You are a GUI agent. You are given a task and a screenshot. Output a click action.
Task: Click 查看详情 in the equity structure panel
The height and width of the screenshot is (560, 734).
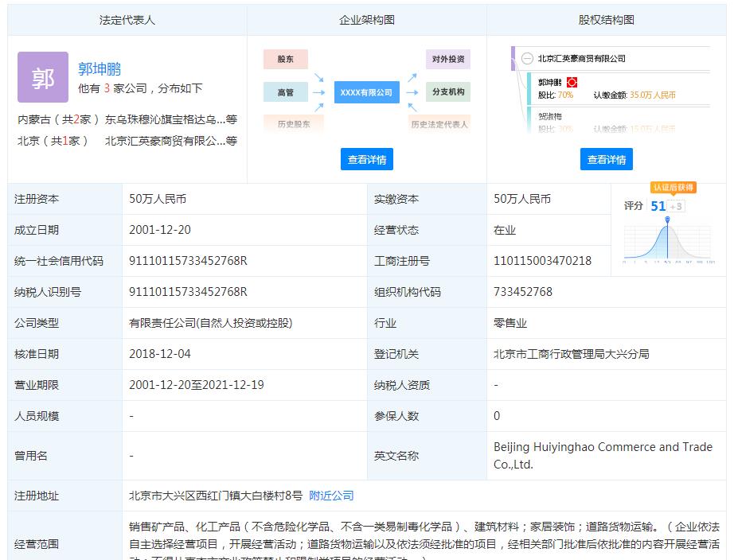pyautogui.click(x=607, y=158)
